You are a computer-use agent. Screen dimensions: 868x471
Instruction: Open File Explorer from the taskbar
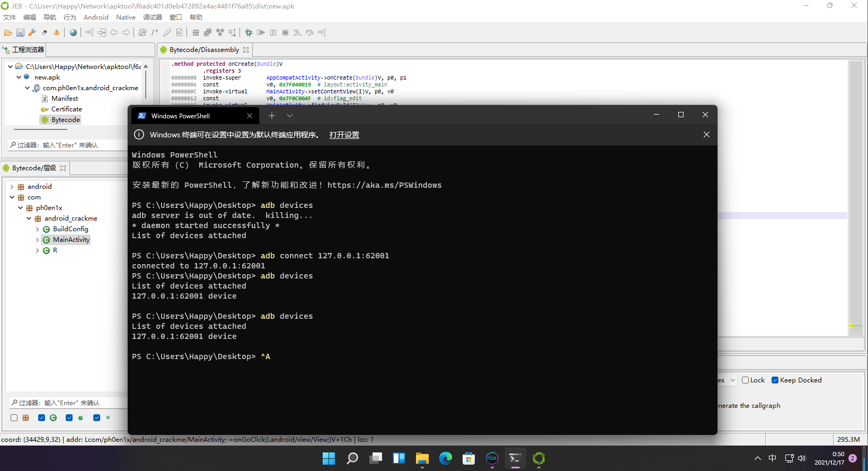(x=422, y=458)
